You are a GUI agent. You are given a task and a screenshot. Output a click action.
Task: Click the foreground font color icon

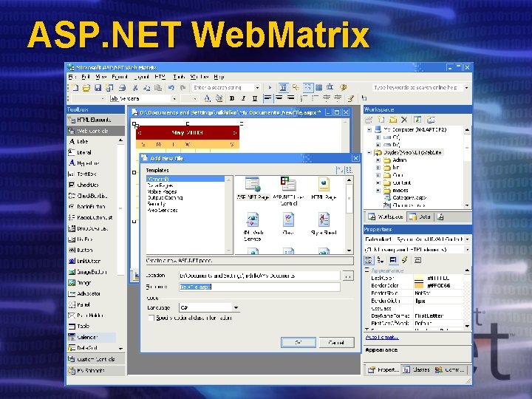pos(207,98)
